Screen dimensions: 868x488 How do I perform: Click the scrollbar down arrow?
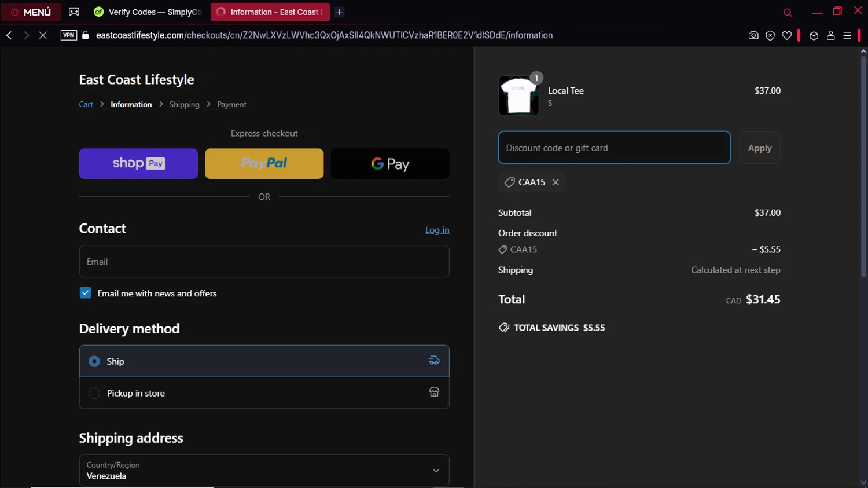(x=863, y=483)
